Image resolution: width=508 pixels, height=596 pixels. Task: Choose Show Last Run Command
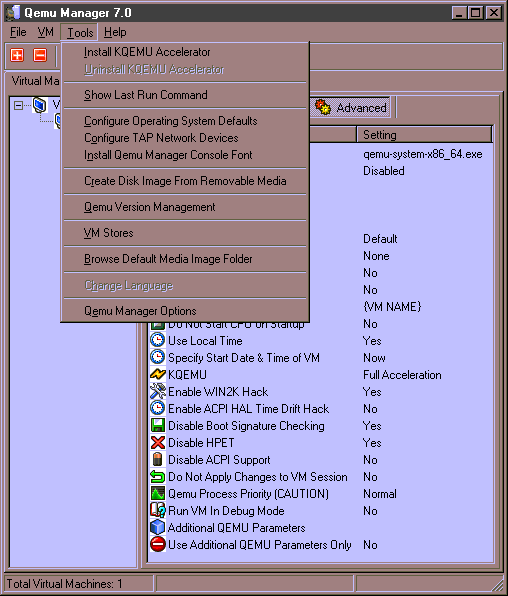pos(185,95)
